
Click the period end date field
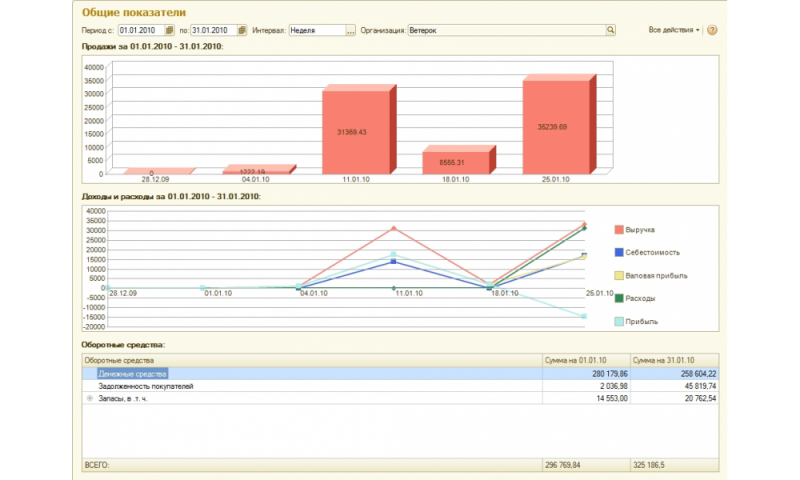(212, 31)
